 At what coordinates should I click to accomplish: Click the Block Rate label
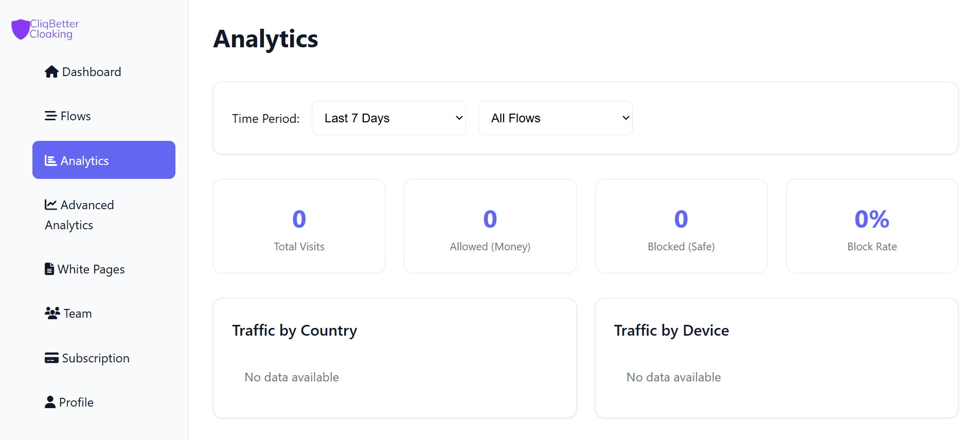point(872,247)
